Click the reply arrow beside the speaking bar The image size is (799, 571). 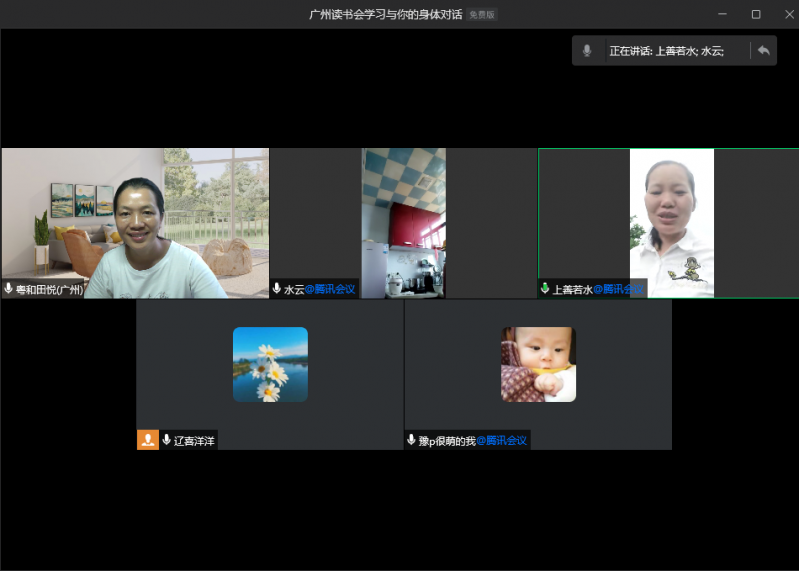point(763,51)
